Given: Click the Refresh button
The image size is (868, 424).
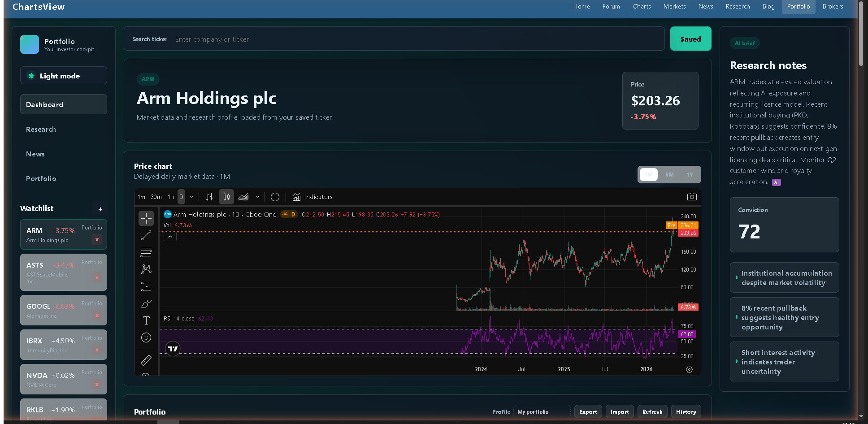Looking at the screenshot, I should coord(652,412).
